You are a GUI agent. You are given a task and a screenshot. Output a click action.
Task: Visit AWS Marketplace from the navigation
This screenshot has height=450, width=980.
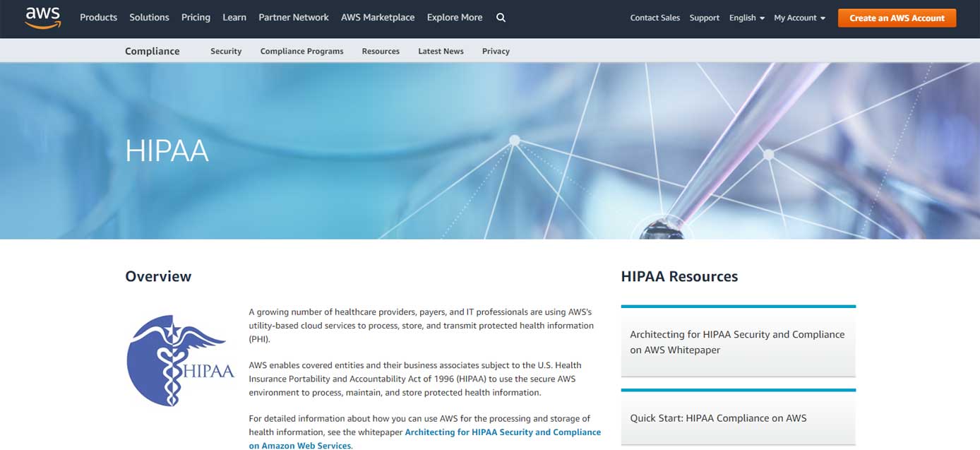(378, 18)
